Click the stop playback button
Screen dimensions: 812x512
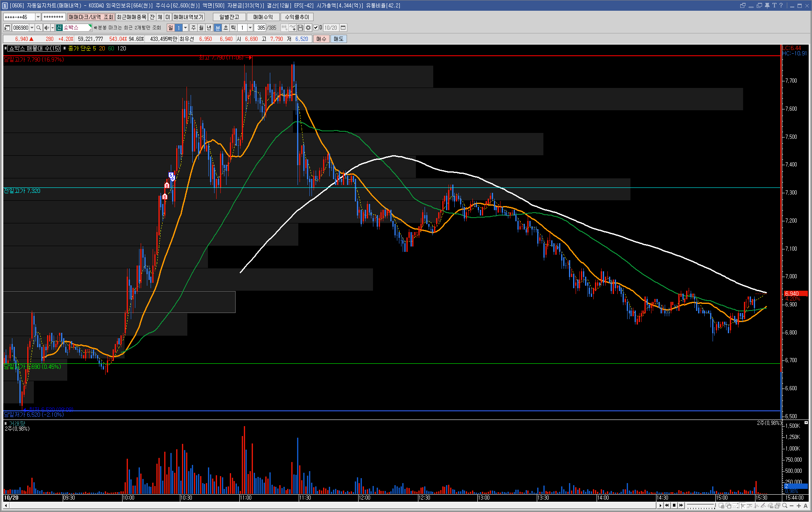click(674, 505)
